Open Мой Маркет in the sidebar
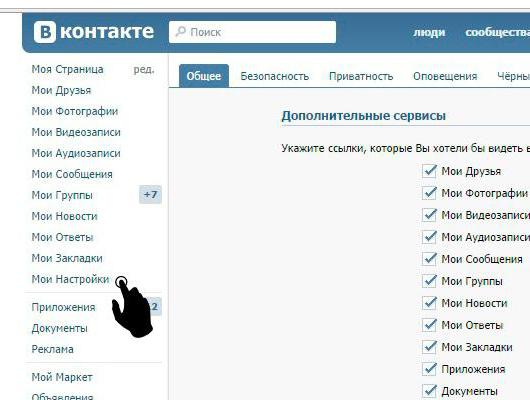 click(x=62, y=377)
